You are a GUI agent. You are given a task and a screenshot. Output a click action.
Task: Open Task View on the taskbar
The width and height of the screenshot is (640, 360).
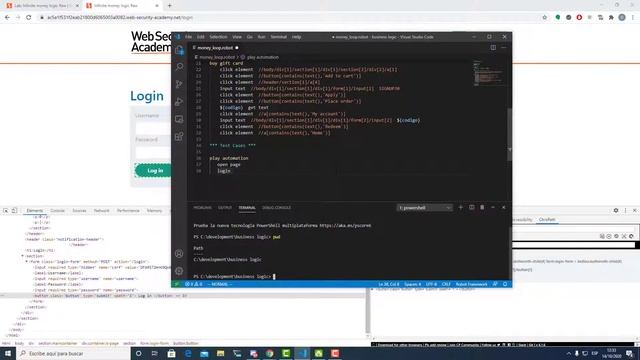(x=155, y=353)
